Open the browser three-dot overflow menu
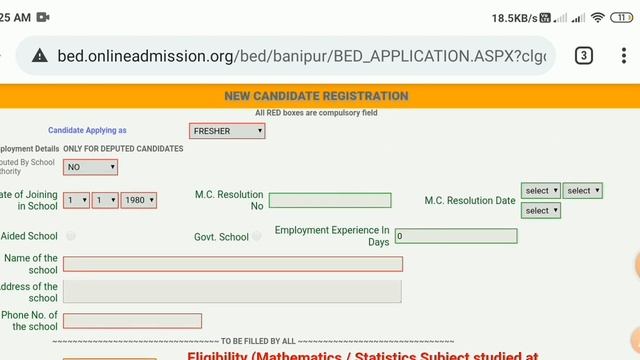This screenshot has height=360, width=640. tap(624, 55)
